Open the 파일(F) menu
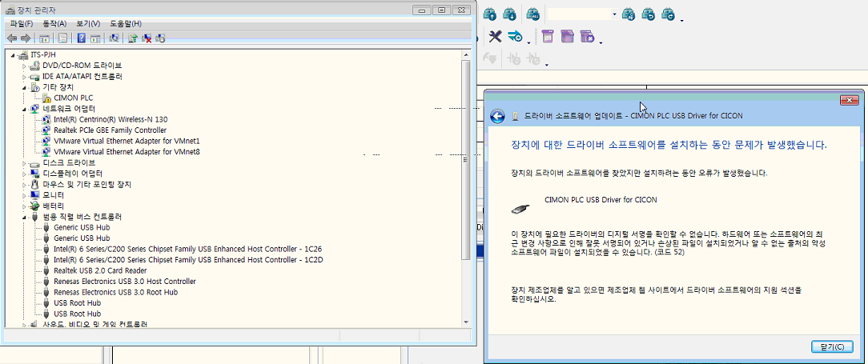 (22, 24)
